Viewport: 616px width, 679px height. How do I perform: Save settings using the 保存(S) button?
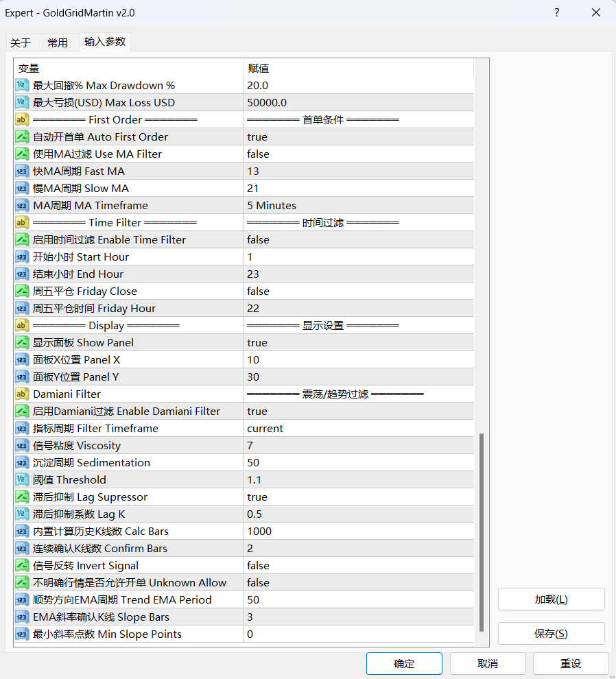tap(550, 633)
